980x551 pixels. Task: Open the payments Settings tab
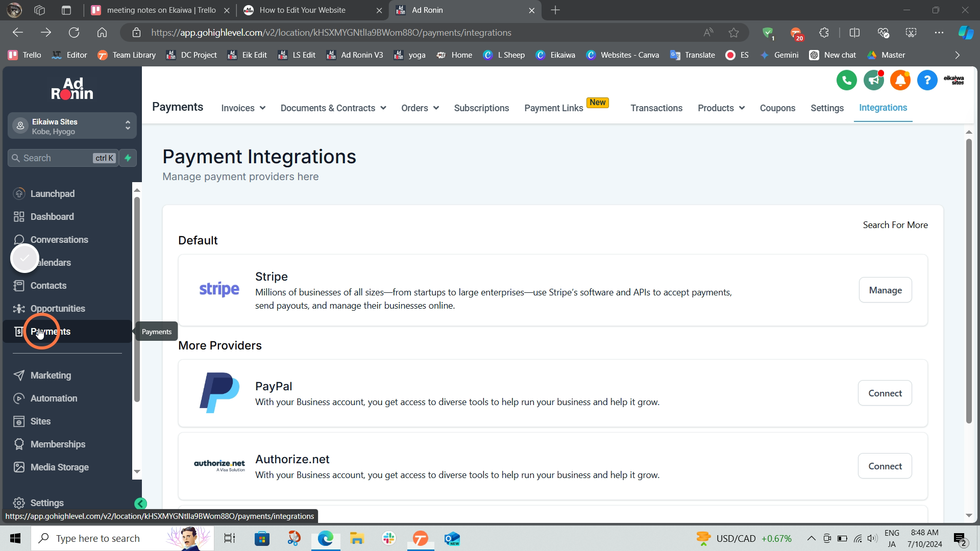point(827,108)
